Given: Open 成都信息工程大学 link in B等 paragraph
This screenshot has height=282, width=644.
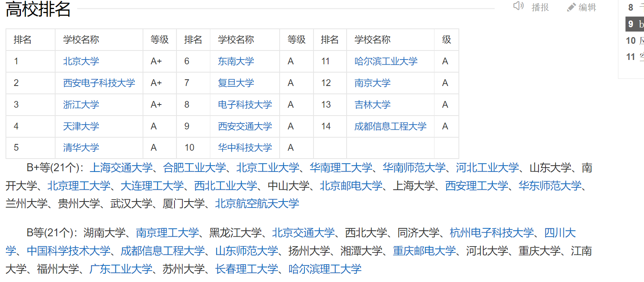Looking at the screenshot, I should click(163, 251).
